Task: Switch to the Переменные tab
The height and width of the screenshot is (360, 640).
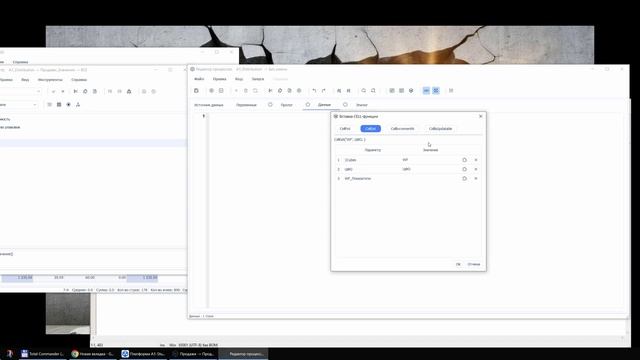Action: pyautogui.click(x=246, y=105)
